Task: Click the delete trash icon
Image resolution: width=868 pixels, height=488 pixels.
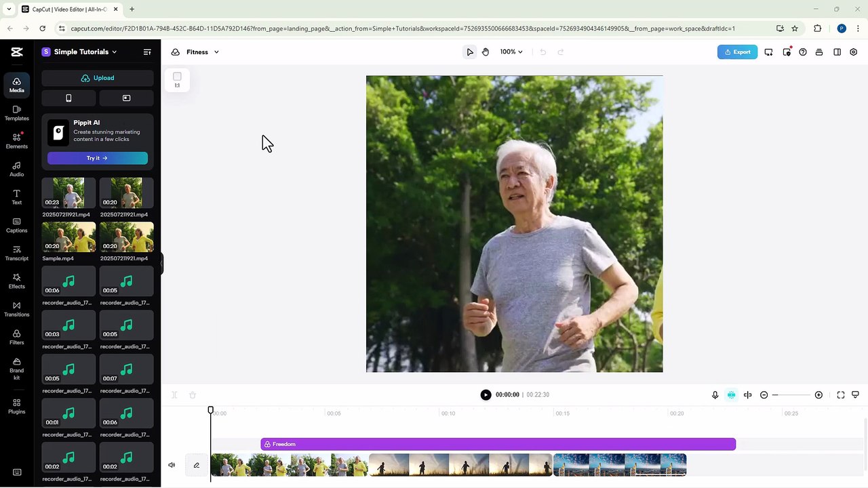Action: [193, 394]
